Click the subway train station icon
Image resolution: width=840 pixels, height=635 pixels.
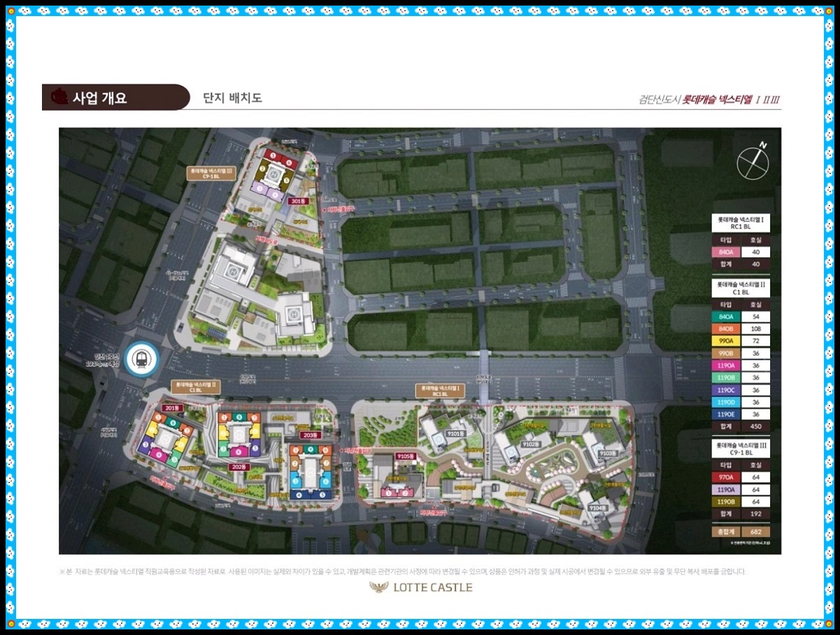click(x=143, y=359)
